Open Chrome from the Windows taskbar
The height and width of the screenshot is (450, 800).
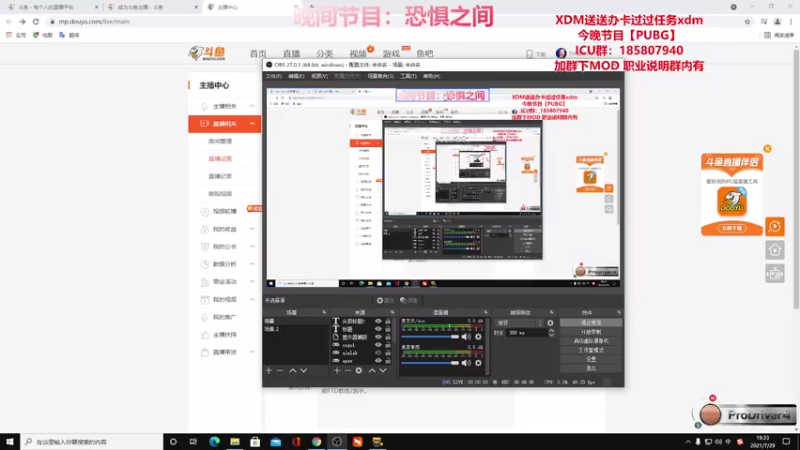tap(316, 442)
